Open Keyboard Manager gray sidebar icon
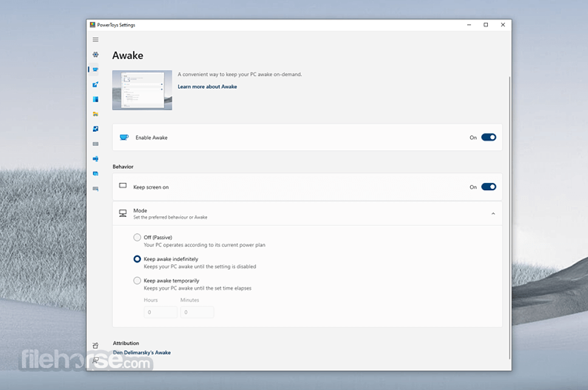Viewport: 588px width, 390px height. pos(95,144)
